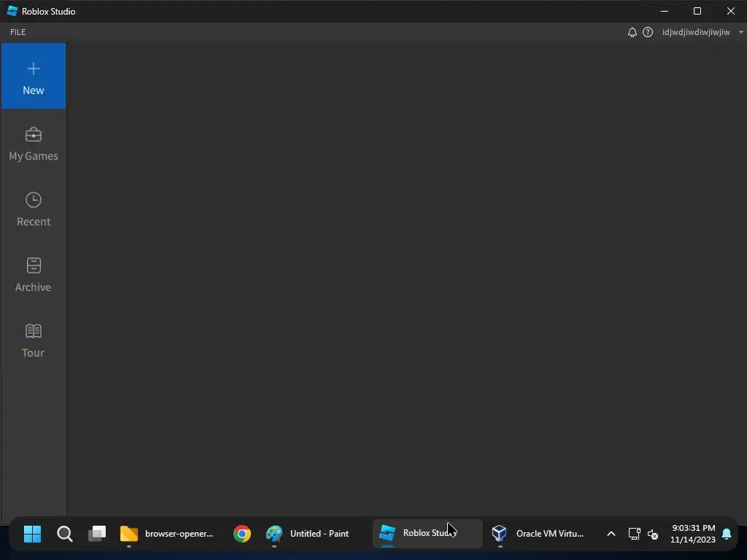This screenshot has width=747, height=560.
Task: Open the Windows notification center bell
Action: (x=727, y=534)
